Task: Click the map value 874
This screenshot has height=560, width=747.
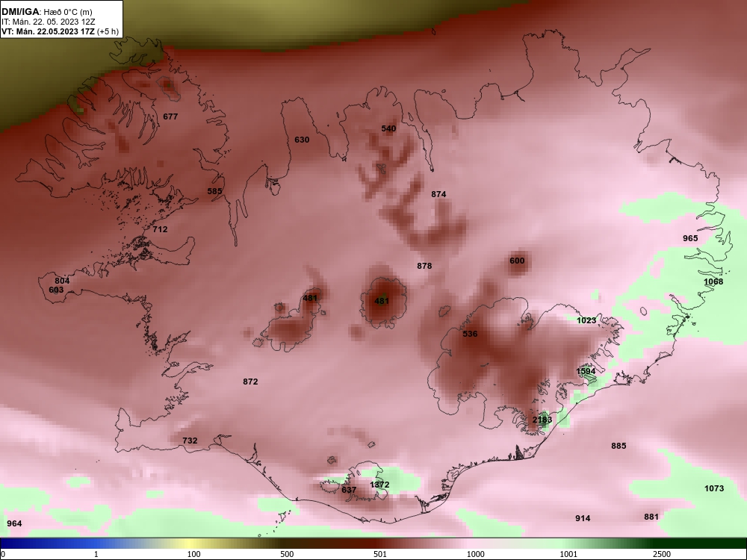Action: tap(438, 194)
